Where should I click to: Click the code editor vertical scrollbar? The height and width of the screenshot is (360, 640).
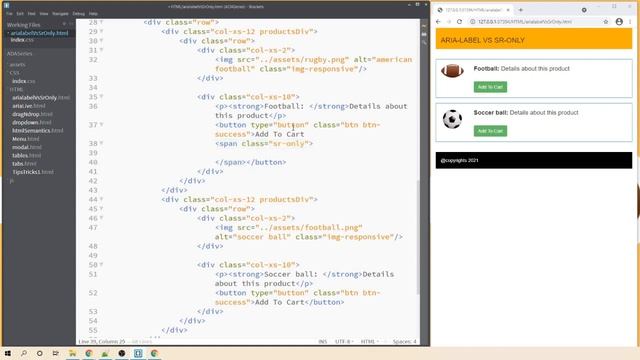(418, 237)
